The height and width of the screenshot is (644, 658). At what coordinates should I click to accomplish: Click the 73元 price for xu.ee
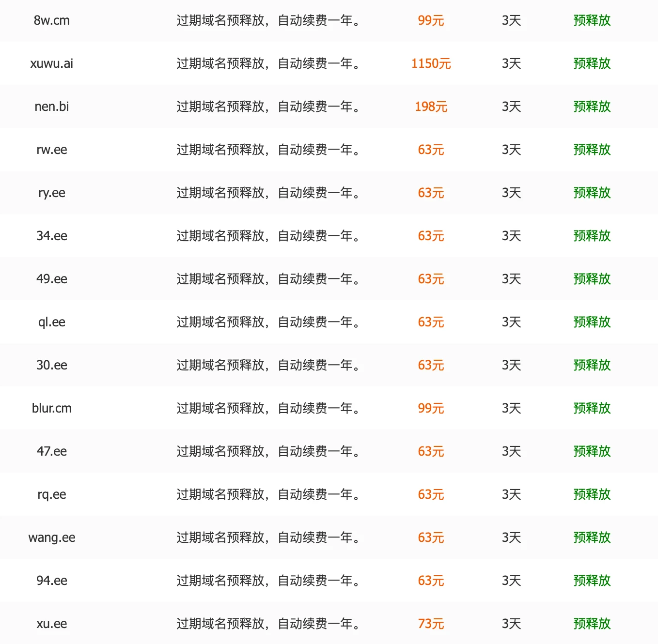click(431, 624)
